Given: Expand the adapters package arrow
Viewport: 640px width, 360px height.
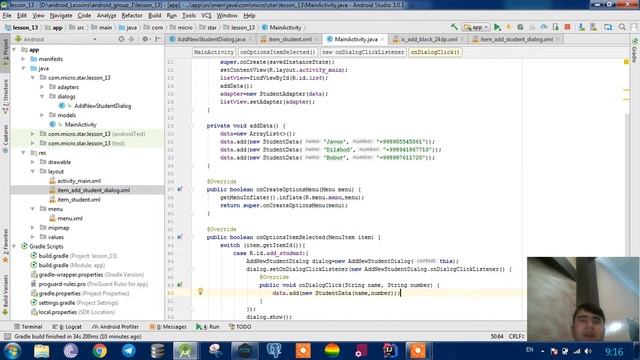Looking at the screenshot, I should pos(42,87).
